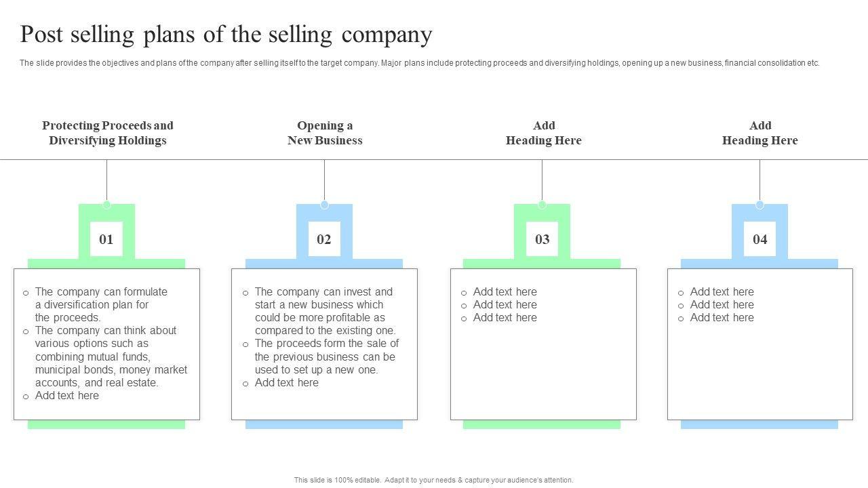Select the slide description paragraph under the title
The height and width of the screenshot is (488, 868).
click(x=419, y=63)
